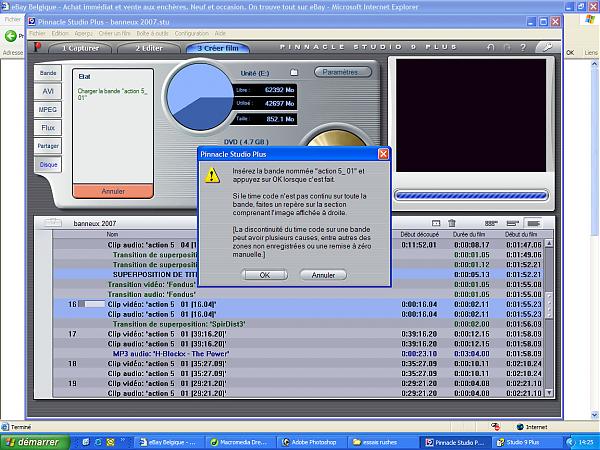Click the Undo arrow in Studio header
600x450 pixels.
click(491, 47)
